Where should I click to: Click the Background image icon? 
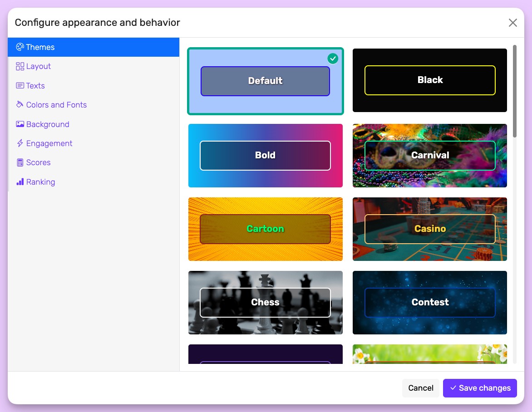click(x=20, y=124)
